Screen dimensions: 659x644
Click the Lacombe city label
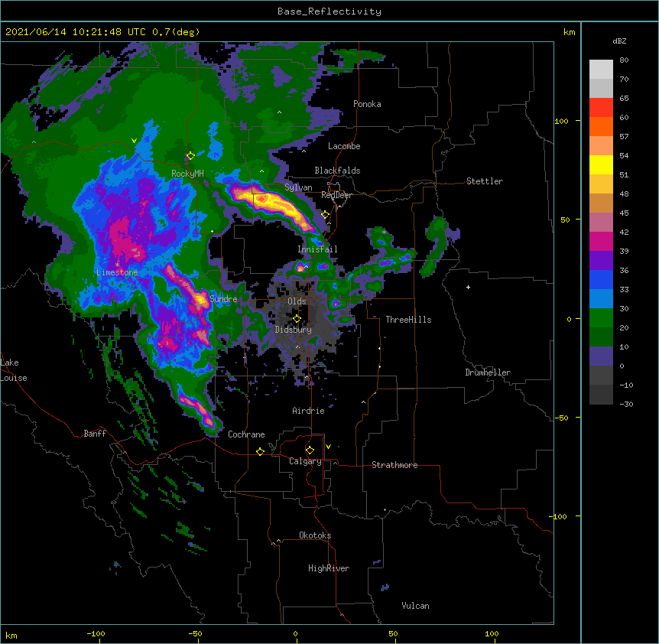[x=344, y=146]
